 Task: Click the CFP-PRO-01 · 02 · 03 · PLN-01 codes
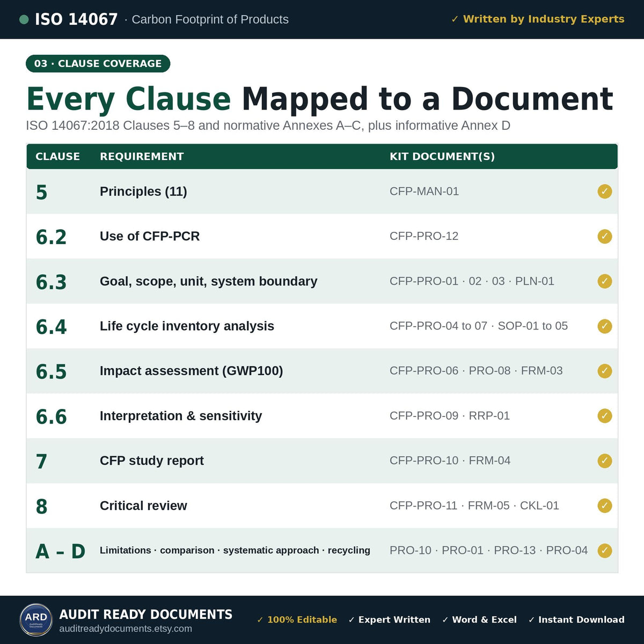tap(472, 281)
